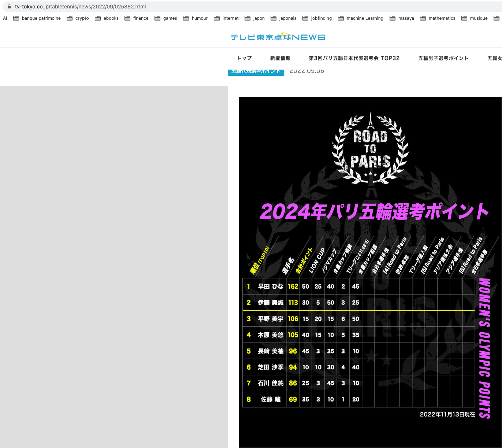Click player name 平野 美宇
The width and height of the screenshot is (502, 448).
click(271, 319)
